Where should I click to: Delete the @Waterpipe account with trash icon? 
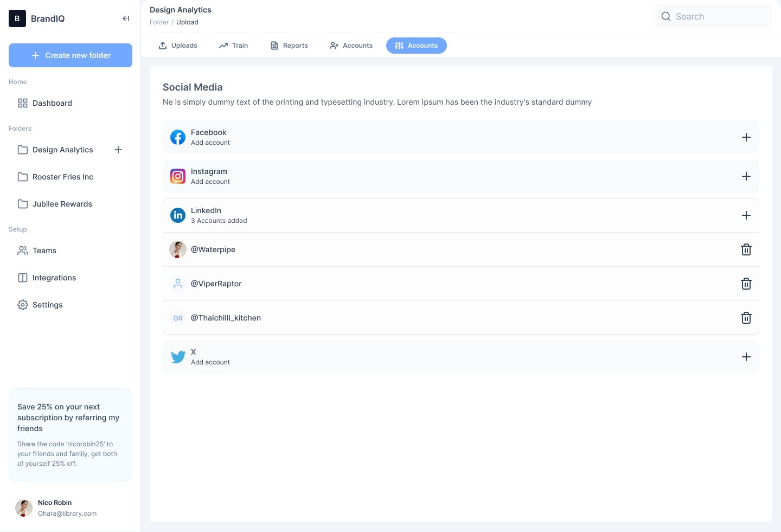[x=746, y=249]
